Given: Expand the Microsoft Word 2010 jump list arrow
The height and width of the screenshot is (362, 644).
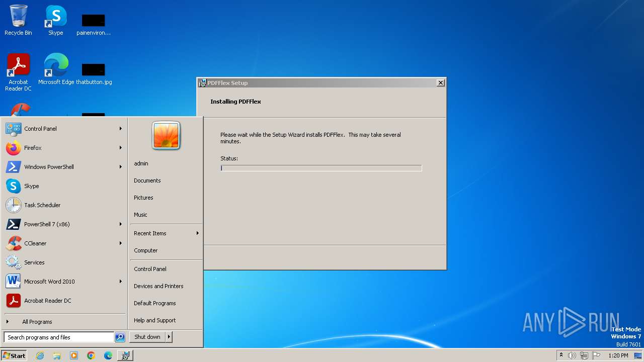Looking at the screenshot, I should pos(121,282).
